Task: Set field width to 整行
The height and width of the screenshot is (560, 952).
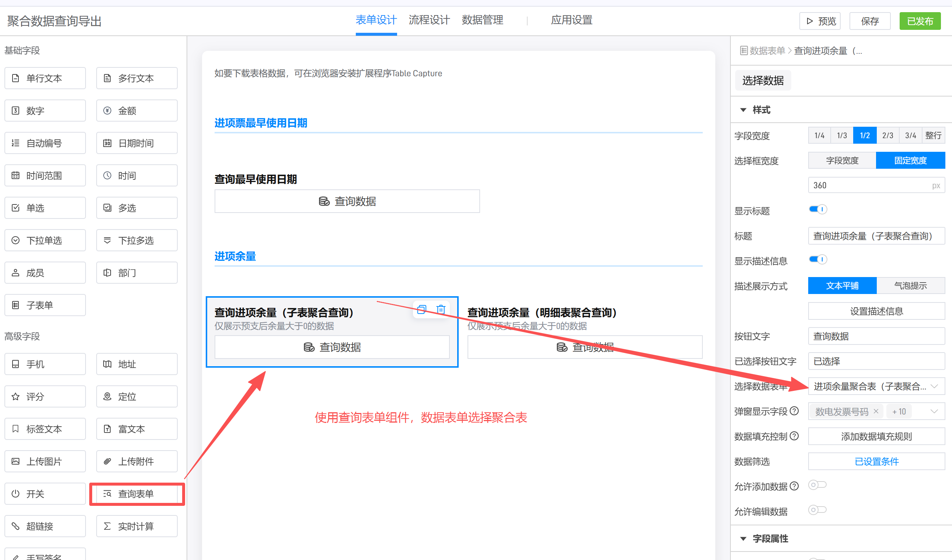Action: [x=933, y=136]
